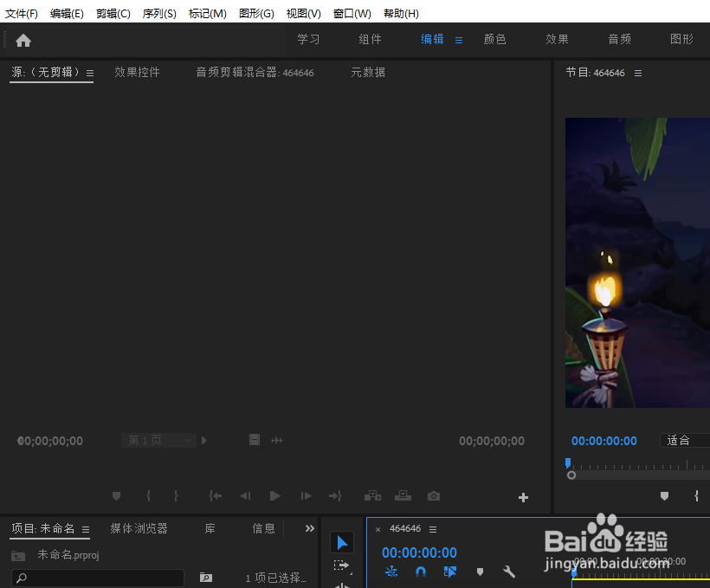Open the 帮助(H) menu
This screenshot has height=588, width=710.
401,14
